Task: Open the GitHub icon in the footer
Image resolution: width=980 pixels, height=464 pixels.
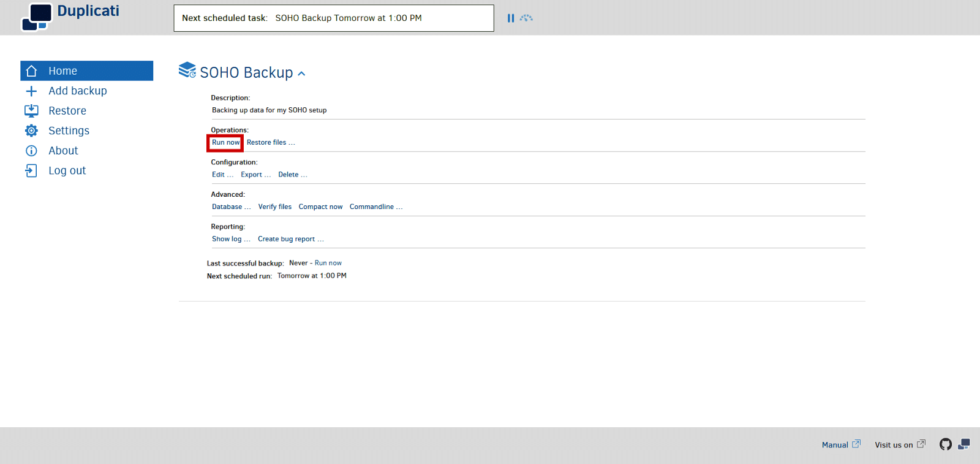Action: (945, 444)
